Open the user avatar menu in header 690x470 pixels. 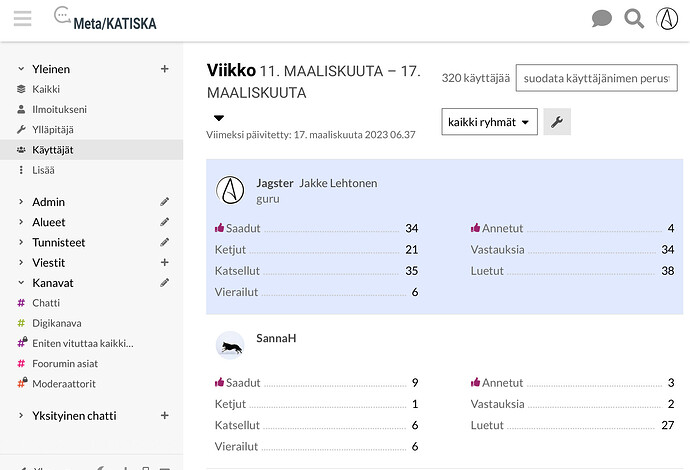(x=667, y=19)
